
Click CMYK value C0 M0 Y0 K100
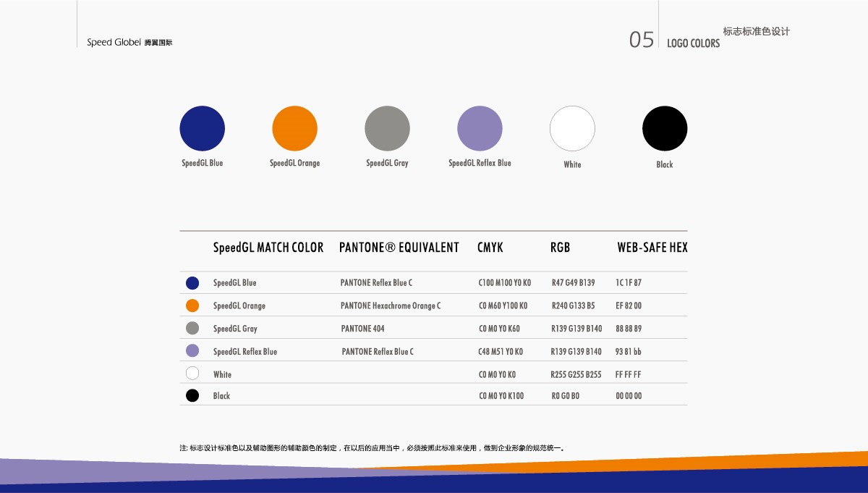coord(501,396)
